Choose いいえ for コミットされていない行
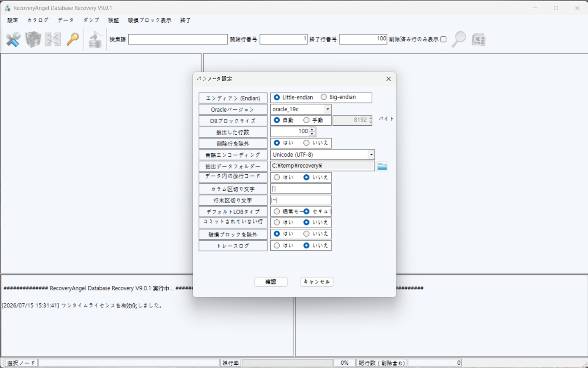 click(x=306, y=223)
